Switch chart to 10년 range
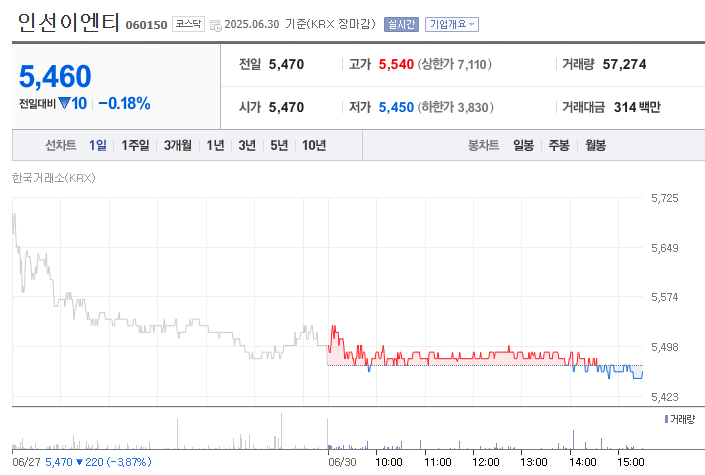705x475 pixels. tap(314, 145)
